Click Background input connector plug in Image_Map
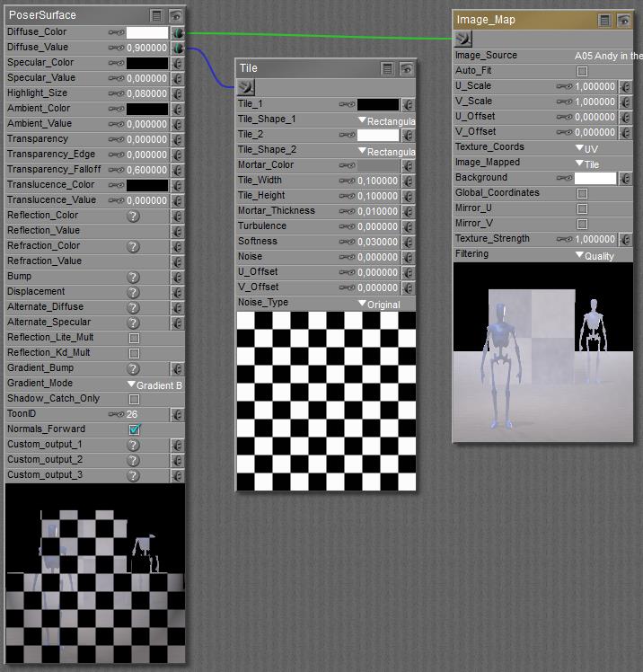This screenshot has width=643, height=672. point(625,178)
